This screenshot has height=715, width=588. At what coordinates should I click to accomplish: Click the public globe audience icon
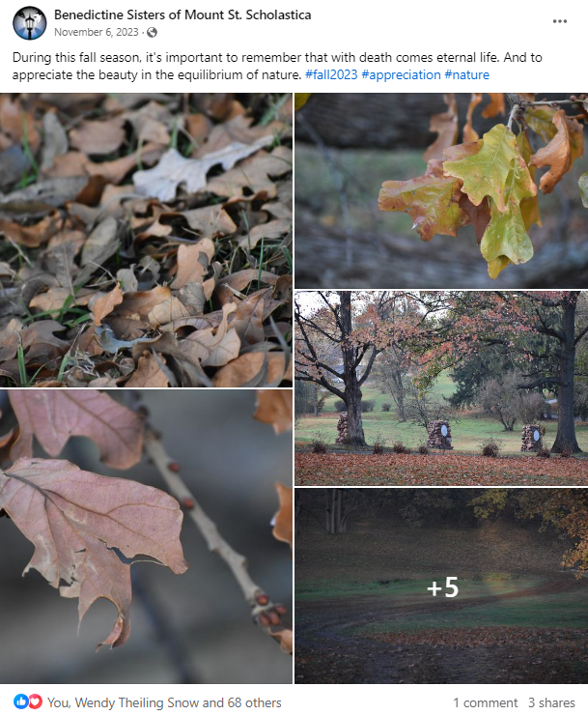(x=152, y=33)
